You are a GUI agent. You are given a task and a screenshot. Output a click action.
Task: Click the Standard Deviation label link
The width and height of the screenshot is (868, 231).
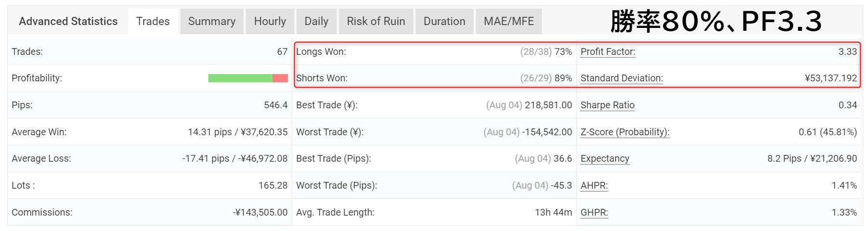click(x=622, y=78)
